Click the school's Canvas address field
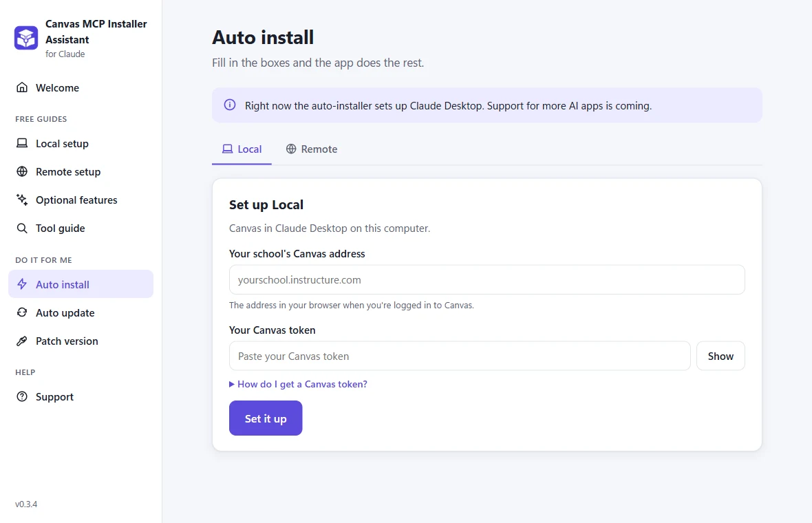 [487, 279]
